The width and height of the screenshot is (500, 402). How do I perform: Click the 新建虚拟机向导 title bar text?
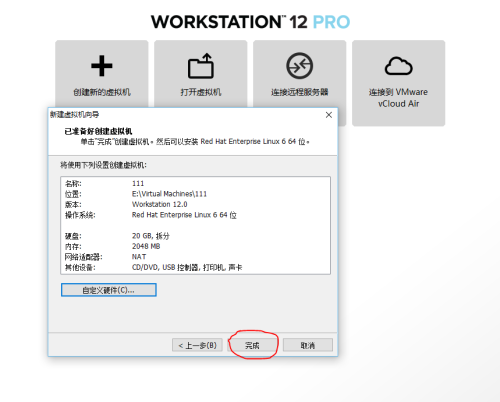pos(74,115)
